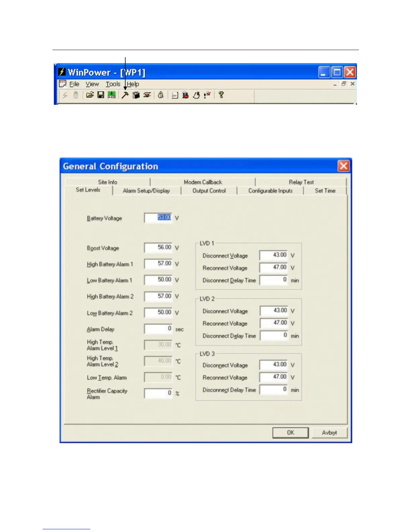
Task: Open the Tools menu
Action: pos(113,84)
